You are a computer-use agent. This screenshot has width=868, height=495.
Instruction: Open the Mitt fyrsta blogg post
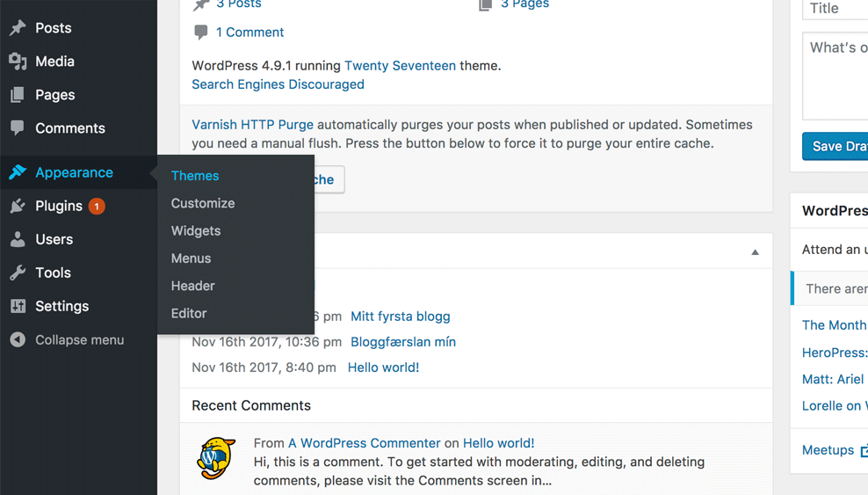401,317
